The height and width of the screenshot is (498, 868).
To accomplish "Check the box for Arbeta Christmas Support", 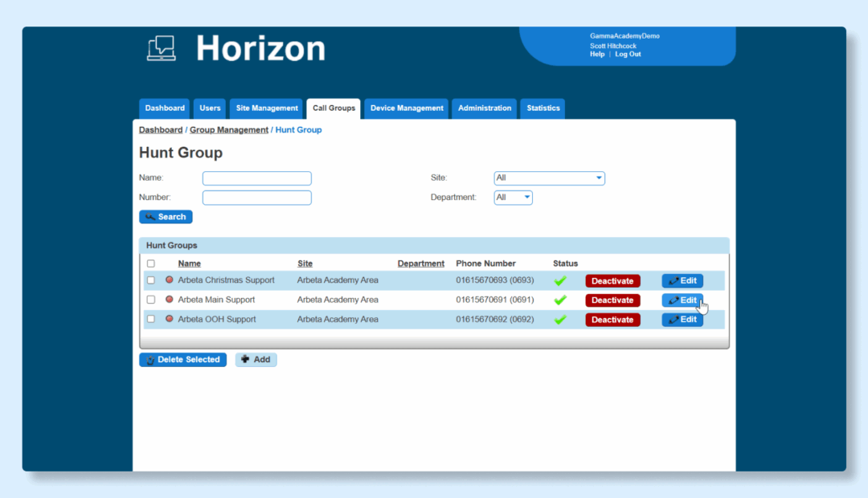I will point(150,280).
